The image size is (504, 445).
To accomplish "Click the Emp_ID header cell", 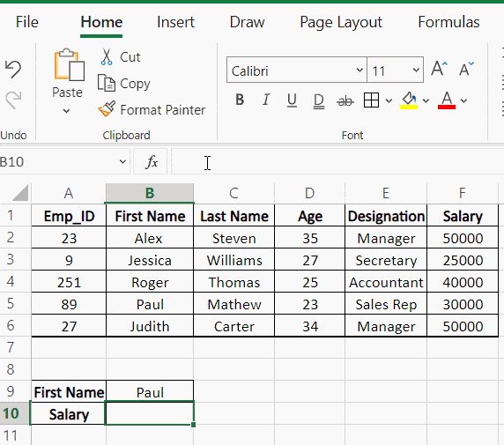I will [x=69, y=215].
